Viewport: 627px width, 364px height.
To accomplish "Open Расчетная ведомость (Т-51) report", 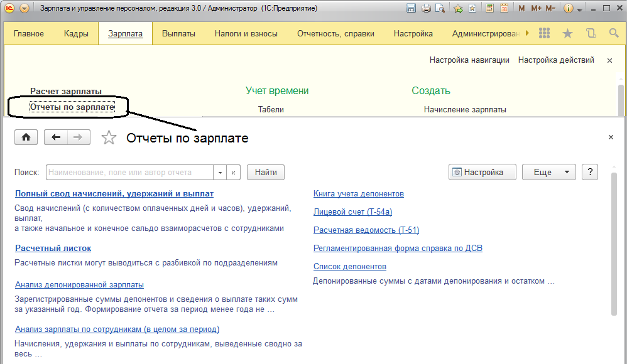I will coord(366,230).
